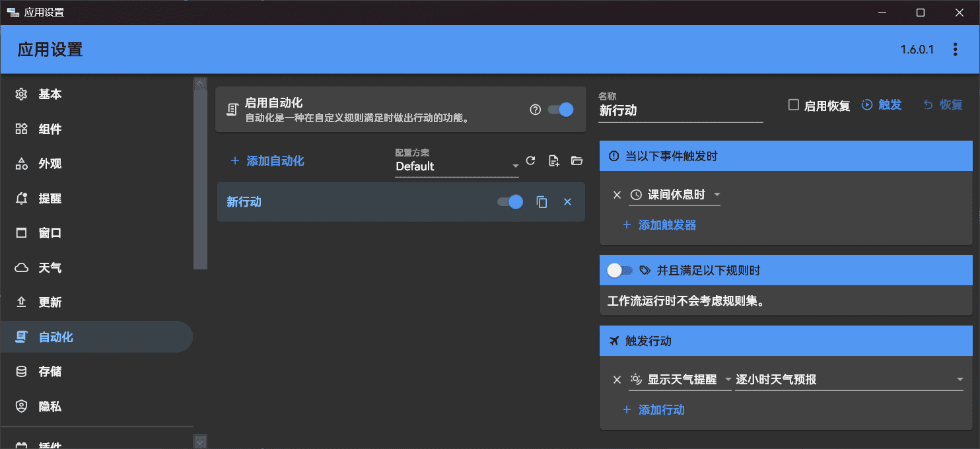980x449 pixels.
Task: Open the three-dot overflow menu
Action: [955, 48]
